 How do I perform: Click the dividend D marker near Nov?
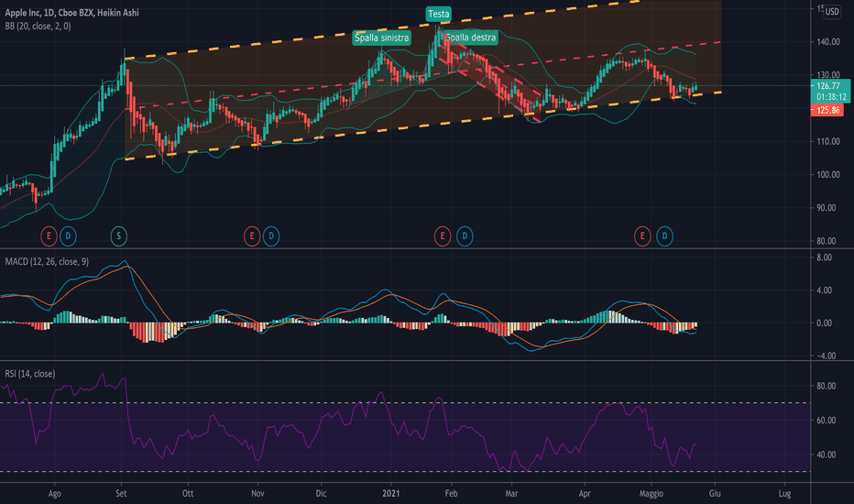point(271,236)
